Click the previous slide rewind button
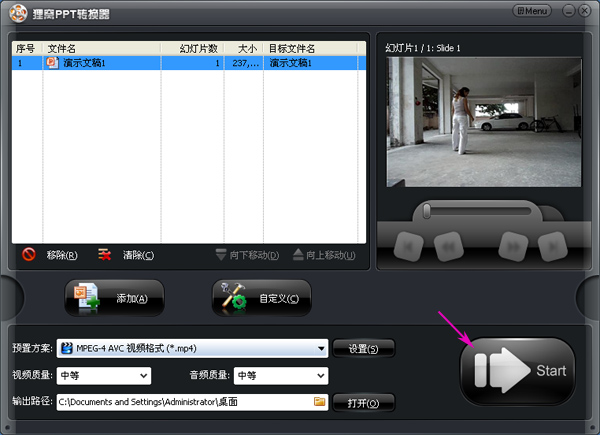Screen dimensions: 600x435 coord(449,247)
